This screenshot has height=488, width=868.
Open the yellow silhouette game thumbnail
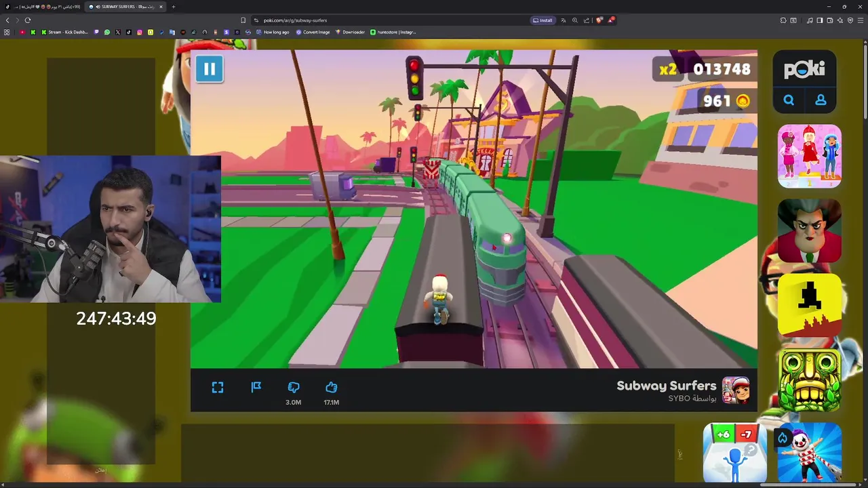pos(810,305)
